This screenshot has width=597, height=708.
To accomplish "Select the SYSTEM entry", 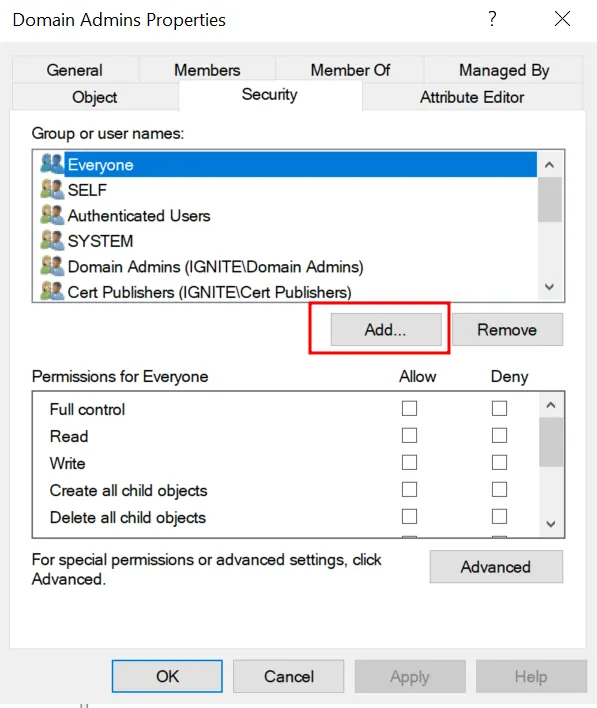I will [288, 241].
